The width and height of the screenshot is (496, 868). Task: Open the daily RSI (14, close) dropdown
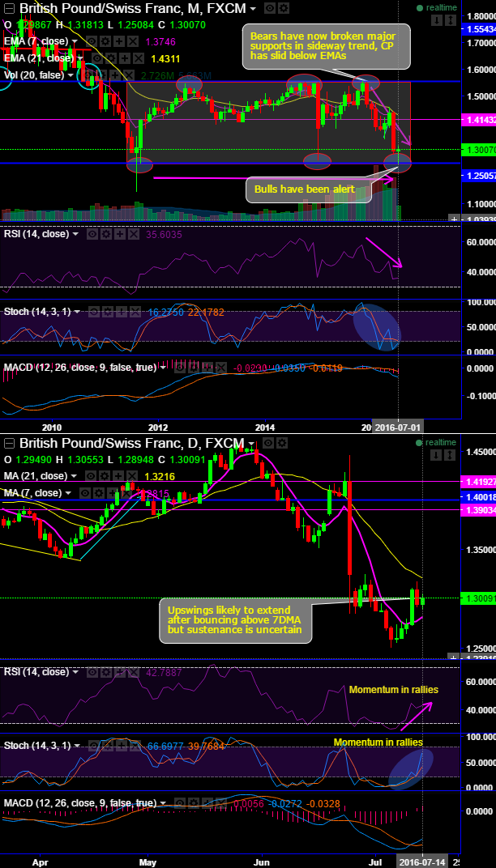click(77, 671)
